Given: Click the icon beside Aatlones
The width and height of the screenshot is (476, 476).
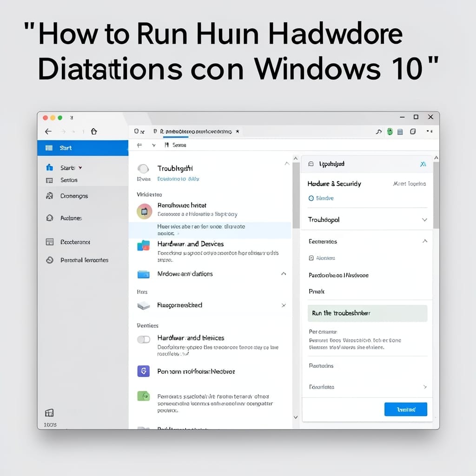Looking at the screenshot, I should coord(49,218).
